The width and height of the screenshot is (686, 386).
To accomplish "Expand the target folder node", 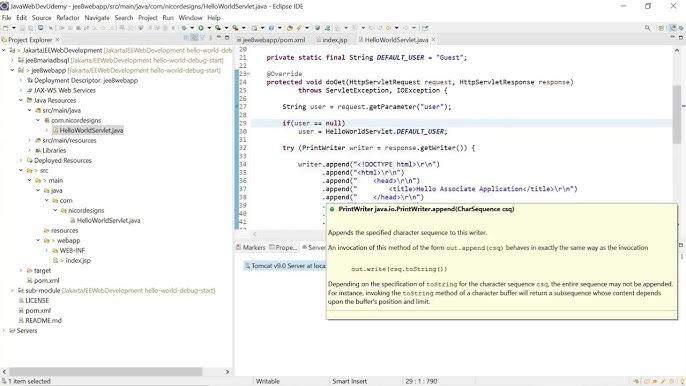I will (x=21, y=270).
